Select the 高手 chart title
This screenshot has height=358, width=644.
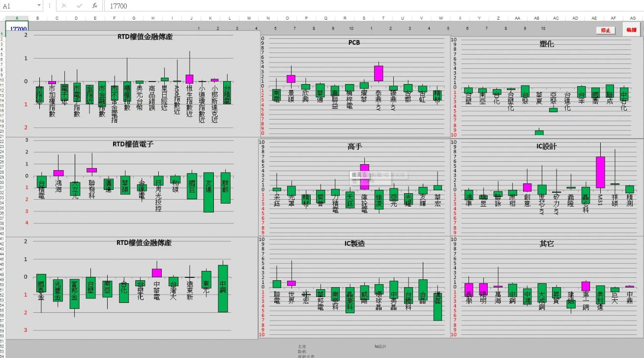[354, 147]
